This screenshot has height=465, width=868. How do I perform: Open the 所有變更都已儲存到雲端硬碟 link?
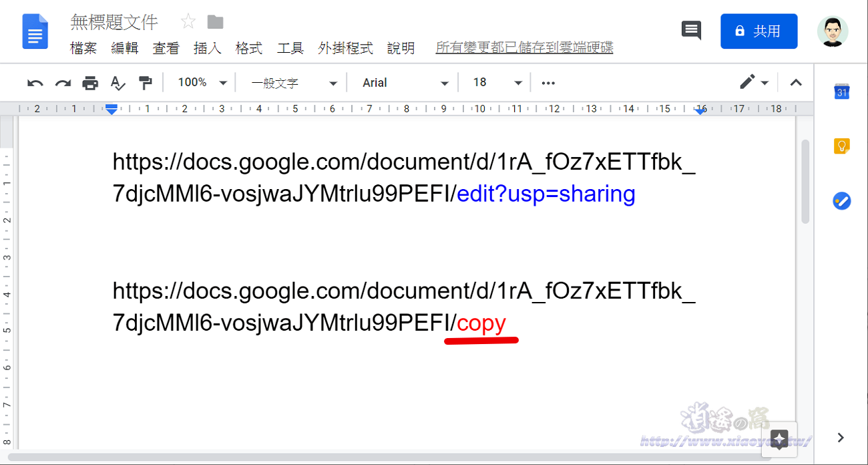tap(524, 47)
